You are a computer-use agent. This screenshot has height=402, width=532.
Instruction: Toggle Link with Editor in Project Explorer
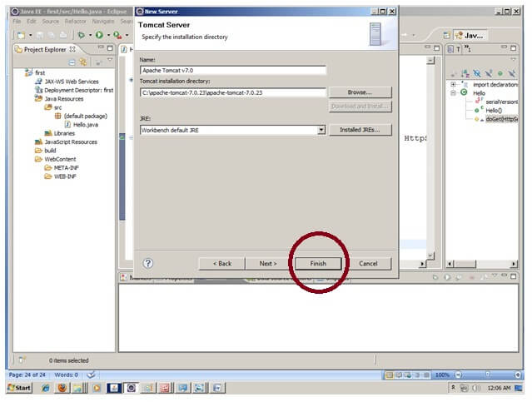(83, 62)
